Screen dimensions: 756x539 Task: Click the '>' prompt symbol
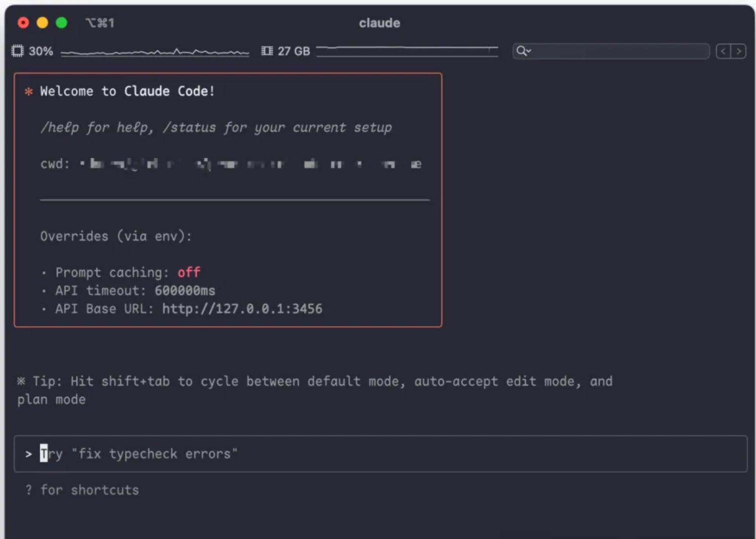[x=29, y=454]
